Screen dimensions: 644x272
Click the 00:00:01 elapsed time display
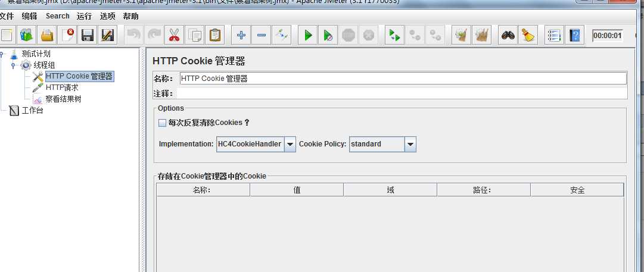(x=608, y=35)
